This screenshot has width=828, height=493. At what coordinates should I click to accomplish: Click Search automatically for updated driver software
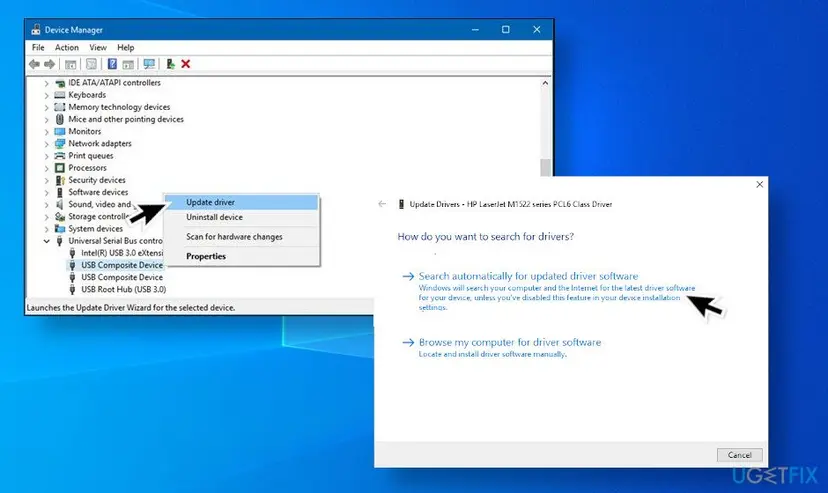tap(528, 276)
